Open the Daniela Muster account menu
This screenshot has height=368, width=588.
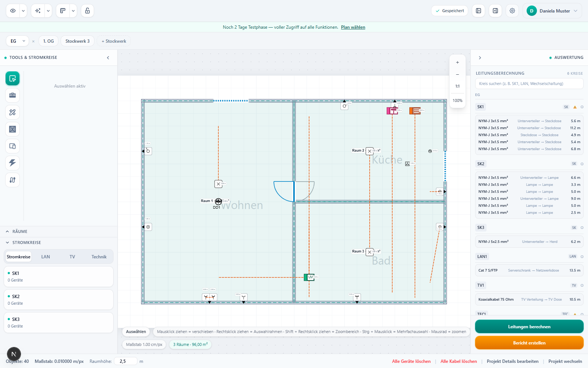552,11
